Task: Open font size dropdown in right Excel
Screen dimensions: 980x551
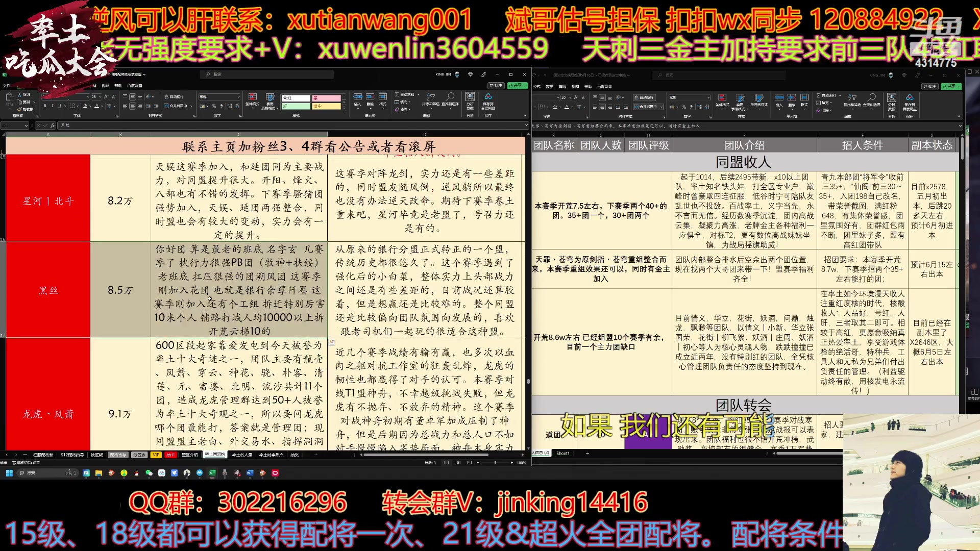Action: pyautogui.click(x=570, y=97)
